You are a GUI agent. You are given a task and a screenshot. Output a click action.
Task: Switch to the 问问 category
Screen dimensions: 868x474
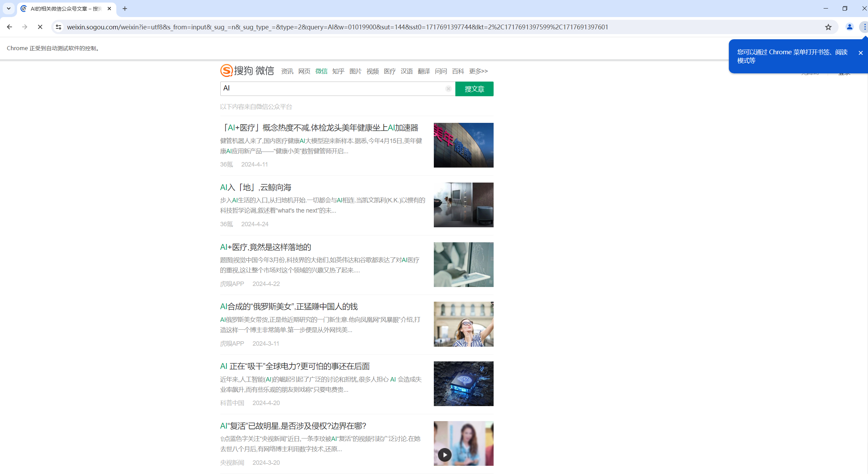tap(441, 71)
